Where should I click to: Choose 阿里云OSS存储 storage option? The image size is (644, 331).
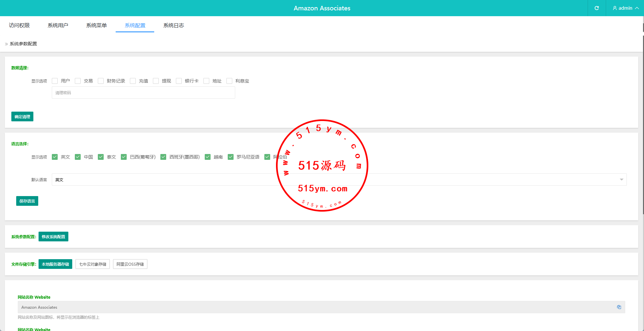tap(130, 264)
